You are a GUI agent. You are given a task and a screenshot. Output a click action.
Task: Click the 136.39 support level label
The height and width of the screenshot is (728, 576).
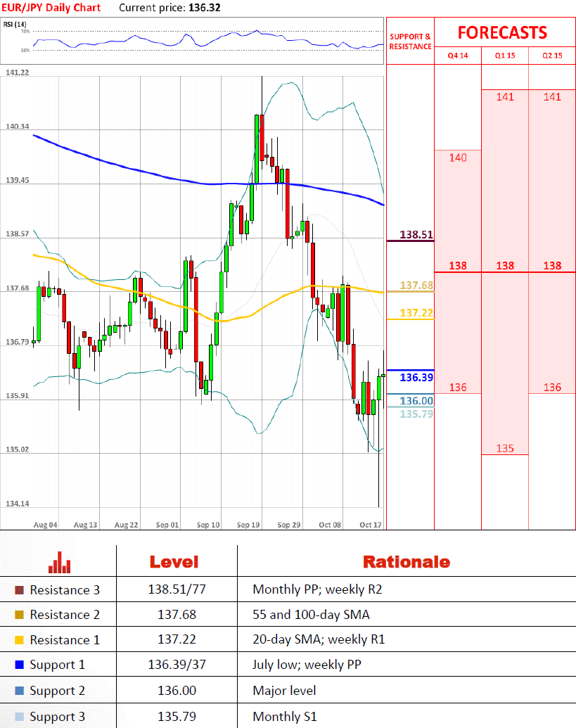pos(416,378)
